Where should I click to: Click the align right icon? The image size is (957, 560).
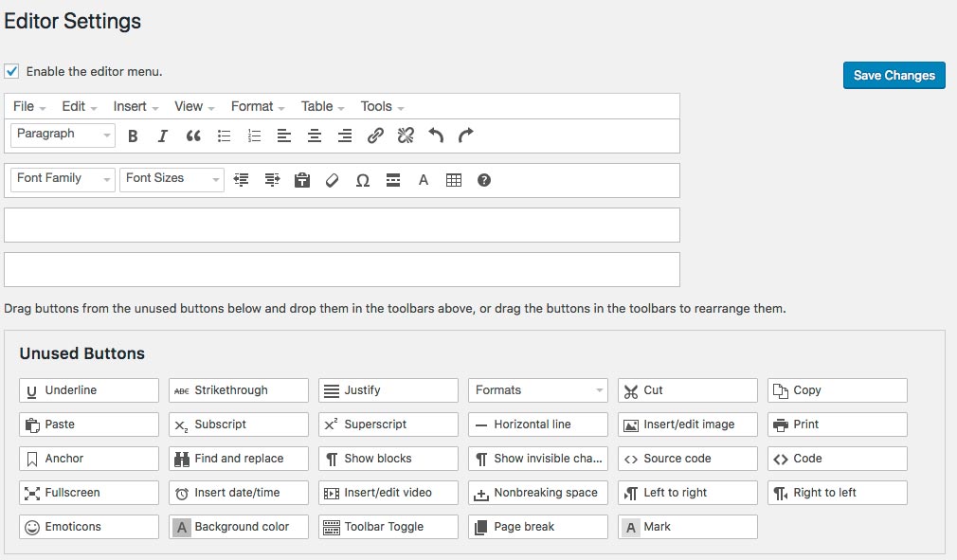pos(345,136)
